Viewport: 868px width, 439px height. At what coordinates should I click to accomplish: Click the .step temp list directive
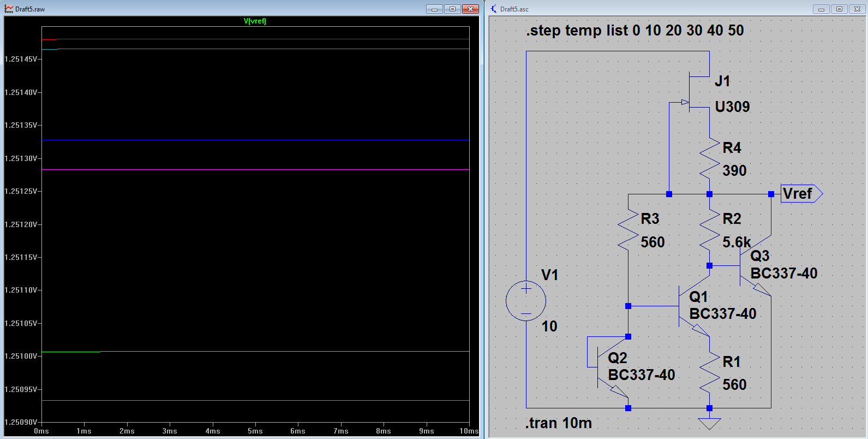(634, 31)
